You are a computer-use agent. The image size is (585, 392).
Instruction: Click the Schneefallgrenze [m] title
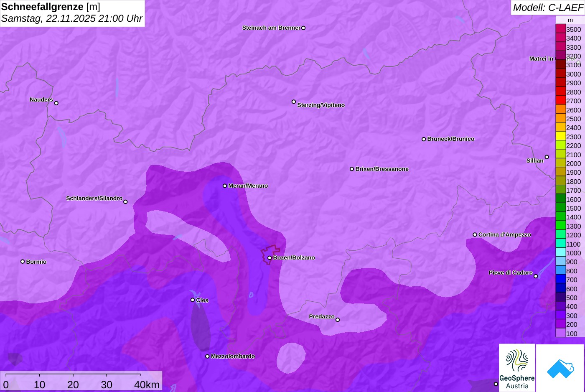tap(51, 7)
